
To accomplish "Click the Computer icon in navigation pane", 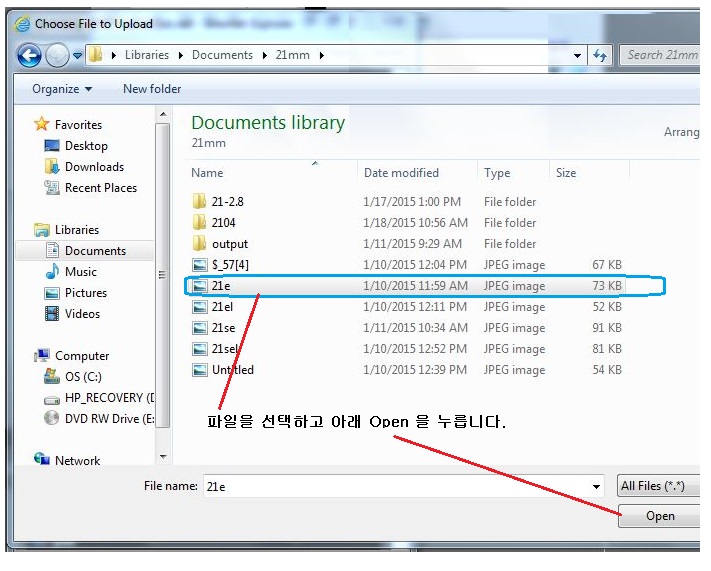I will (42, 356).
